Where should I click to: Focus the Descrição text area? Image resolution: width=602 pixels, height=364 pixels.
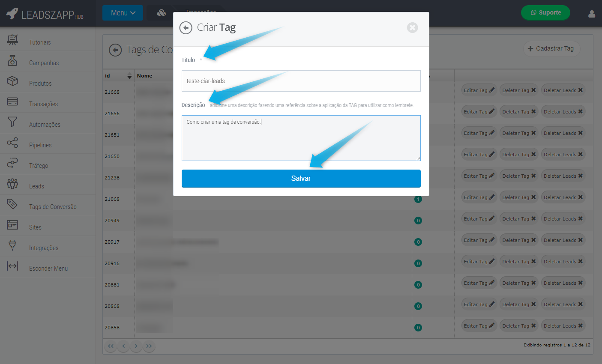pyautogui.click(x=301, y=138)
